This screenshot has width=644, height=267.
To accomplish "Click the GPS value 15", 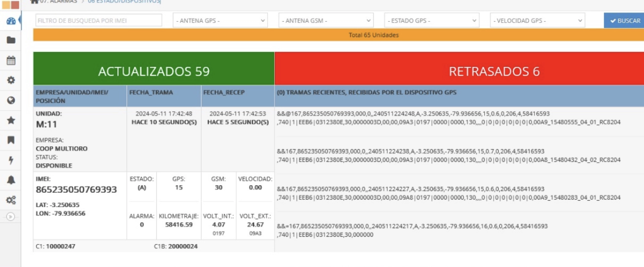I will click(x=179, y=188).
